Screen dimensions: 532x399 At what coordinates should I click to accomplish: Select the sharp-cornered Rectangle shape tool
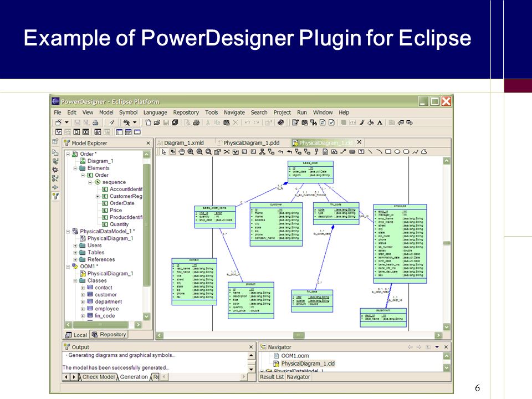388,152
